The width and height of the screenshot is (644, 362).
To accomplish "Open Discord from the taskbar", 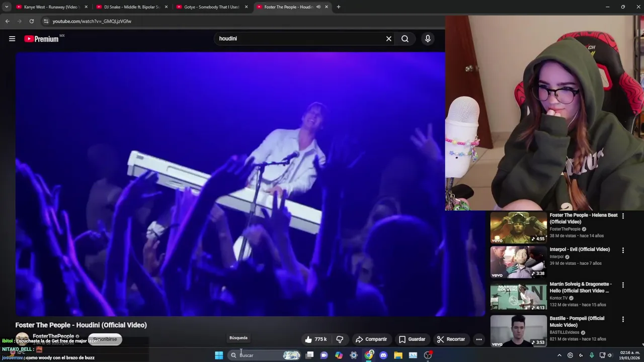I will pos(383,355).
